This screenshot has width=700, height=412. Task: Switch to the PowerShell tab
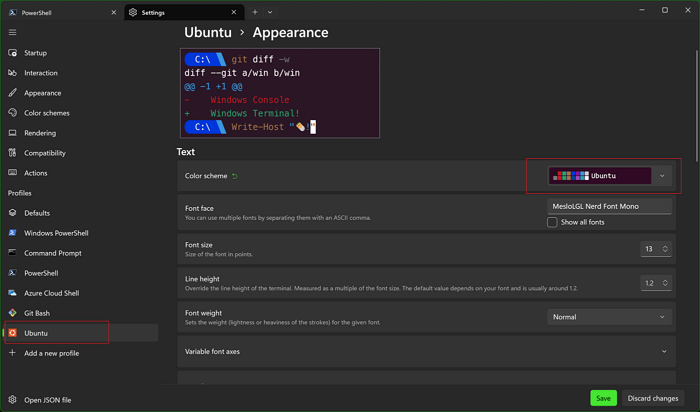click(x=63, y=12)
